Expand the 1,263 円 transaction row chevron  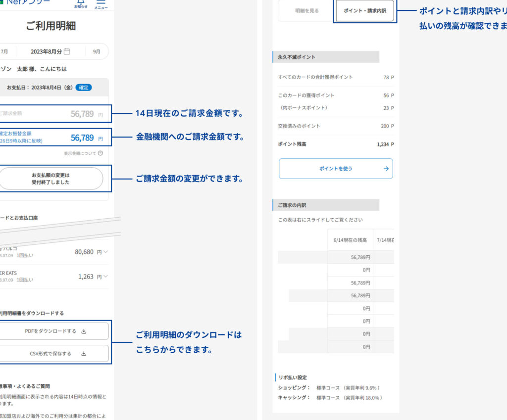[105, 276]
